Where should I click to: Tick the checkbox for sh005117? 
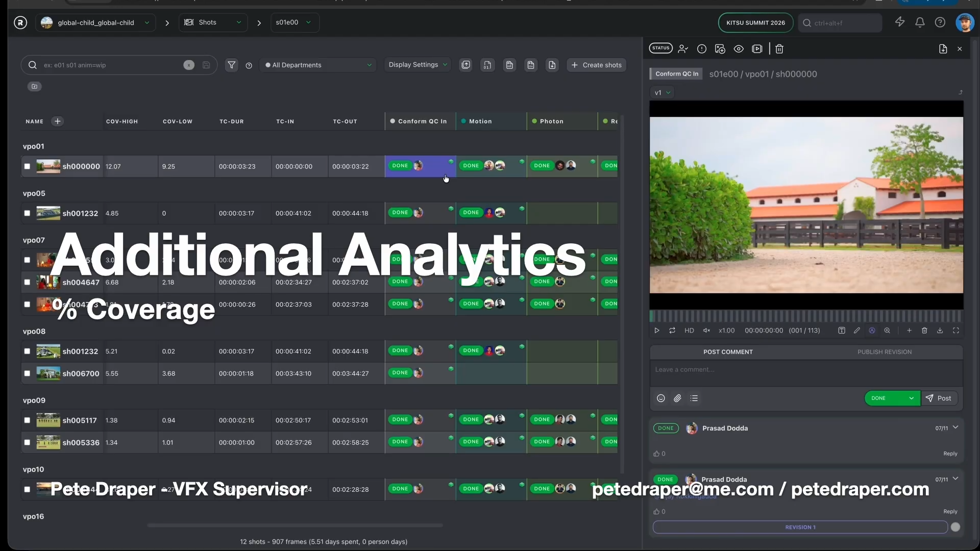(x=27, y=420)
